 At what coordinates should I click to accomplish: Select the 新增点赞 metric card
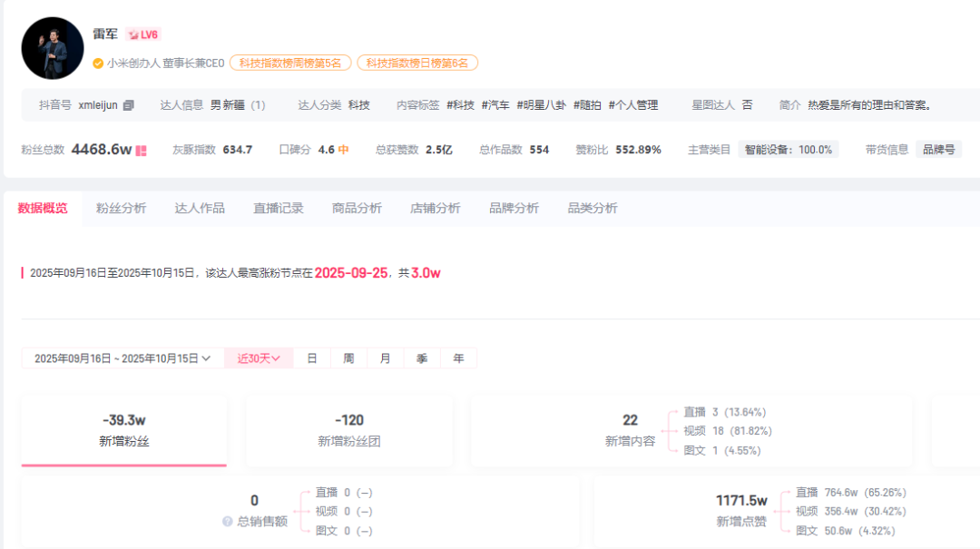point(741,510)
